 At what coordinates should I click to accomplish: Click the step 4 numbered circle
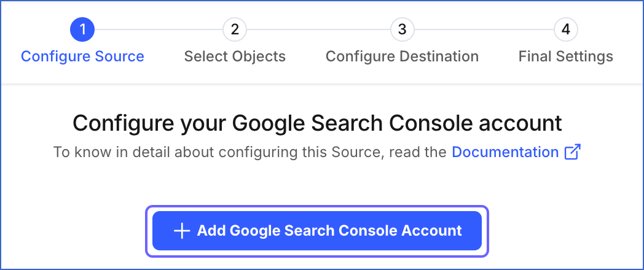tap(565, 29)
